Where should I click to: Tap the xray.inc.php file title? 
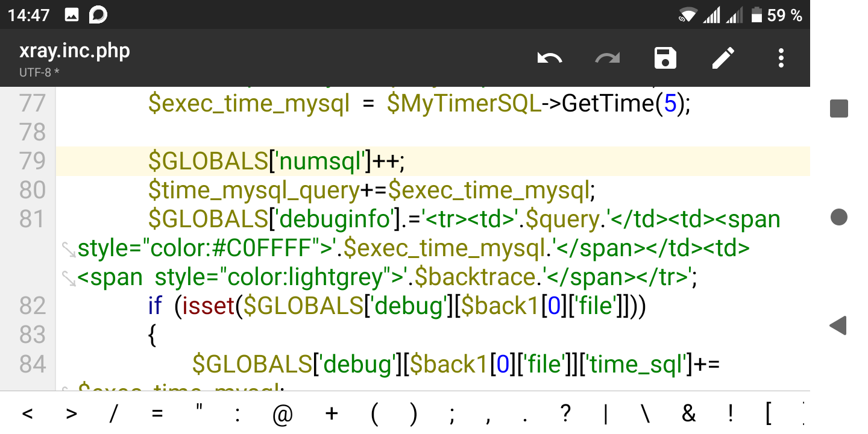pos(75,51)
